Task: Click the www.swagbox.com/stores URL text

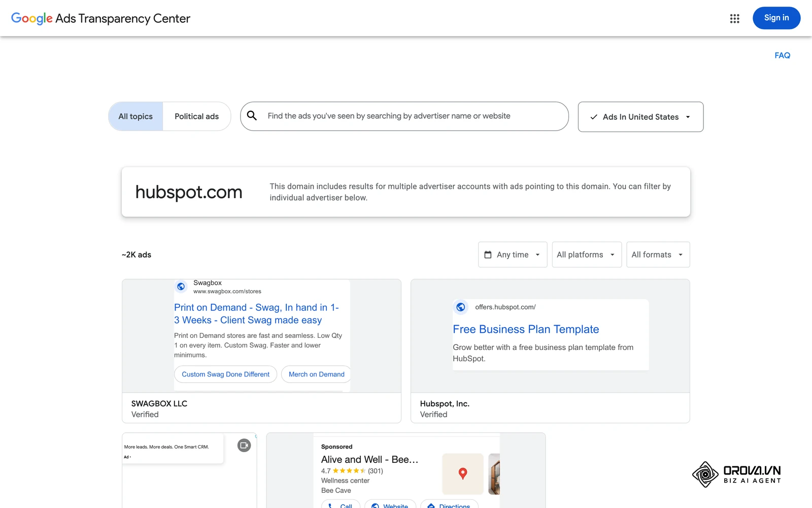Action: (227, 292)
